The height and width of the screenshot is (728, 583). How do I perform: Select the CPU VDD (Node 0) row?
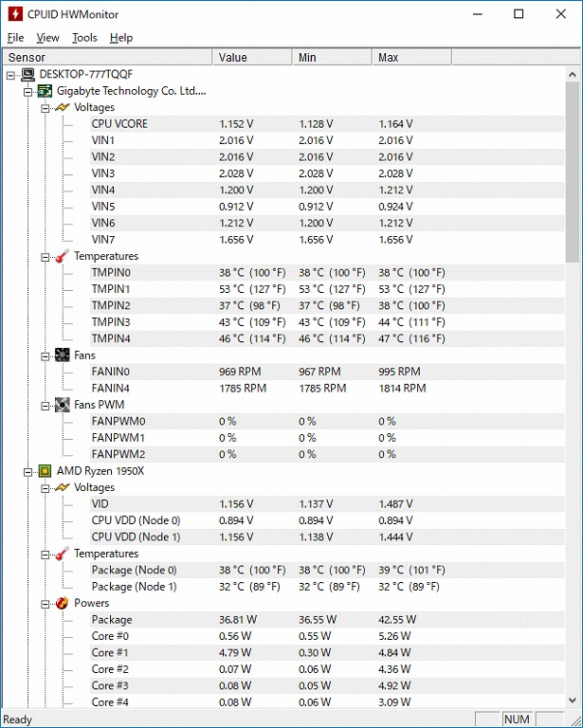tap(327, 520)
